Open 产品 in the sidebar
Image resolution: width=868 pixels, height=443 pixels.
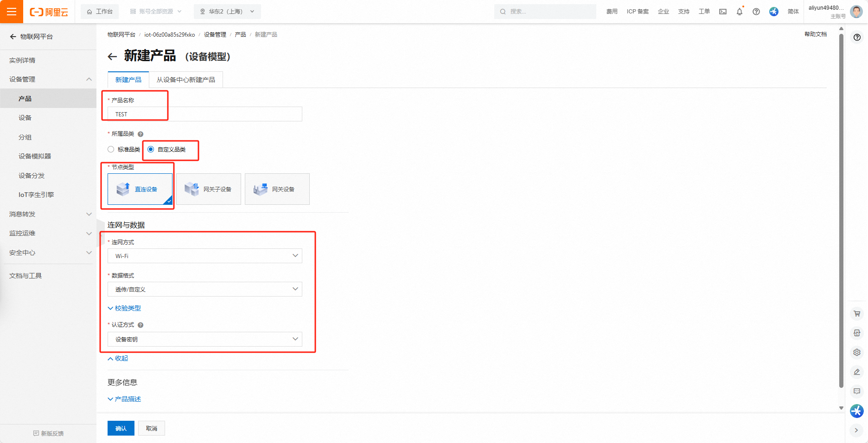48,99
